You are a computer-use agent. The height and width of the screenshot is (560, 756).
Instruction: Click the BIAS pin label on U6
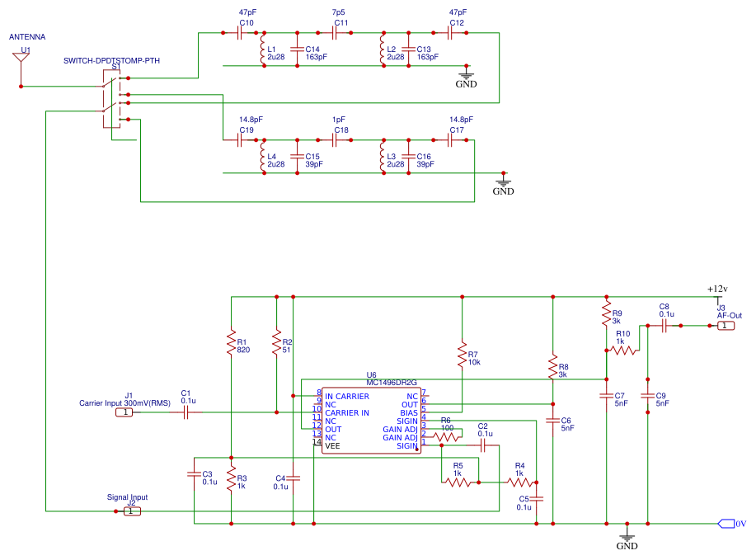[409, 413]
